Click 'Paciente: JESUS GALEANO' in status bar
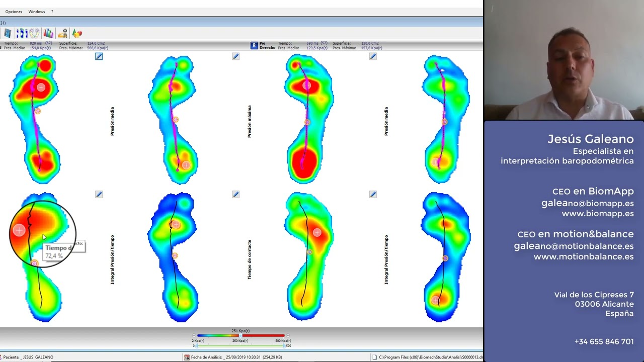This screenshot has height=362, width=644. pos(28,357)
